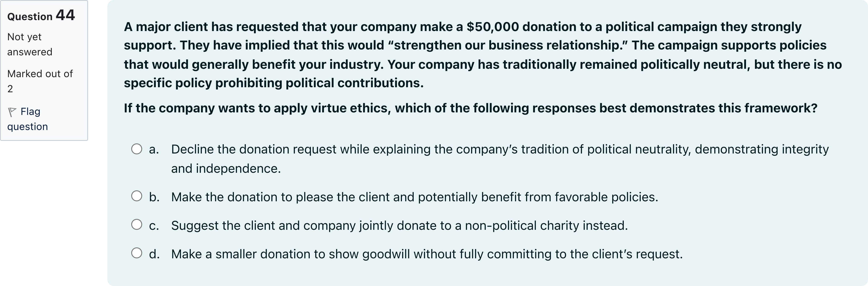The height and width of the screenshot is (286, 868).
Task: Click the virtue ethics question prompt
Action: (470, 108)
